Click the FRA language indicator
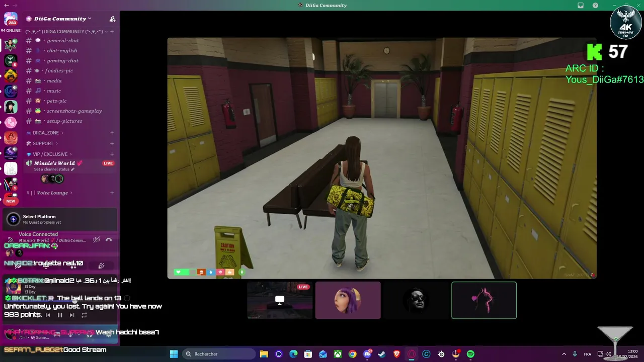The height and width of the screenshot is (362, 644). [588, 354]
